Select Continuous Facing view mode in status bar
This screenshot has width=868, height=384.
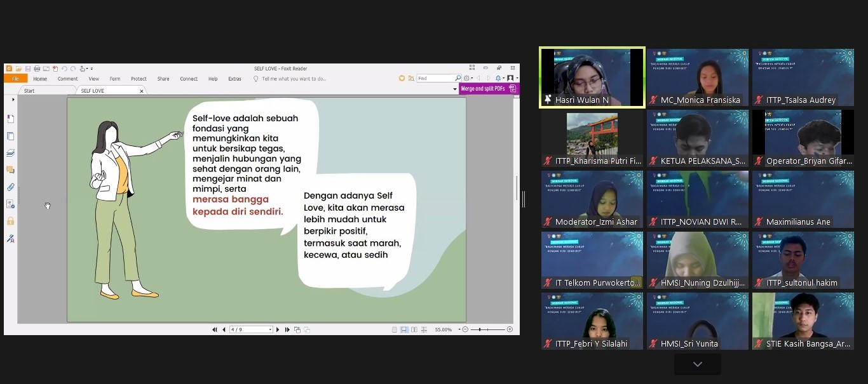pos(424,329)
